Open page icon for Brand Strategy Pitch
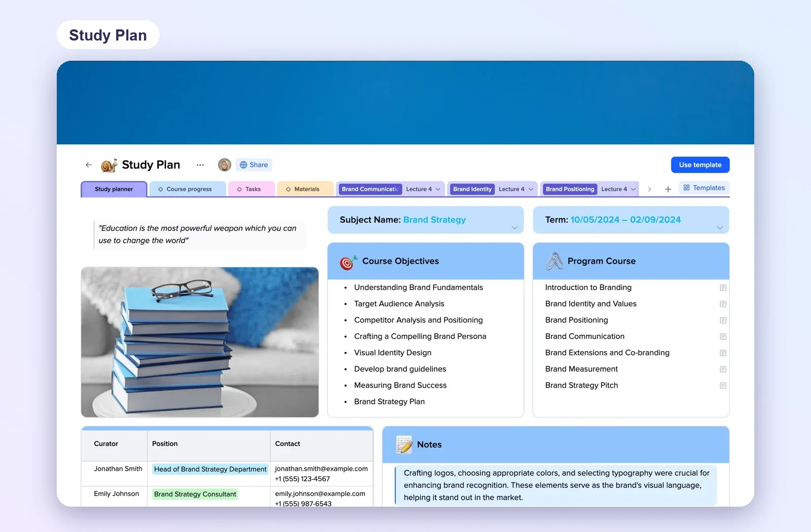The height and width of the screenshot is (532, 811). click(723, 386)
